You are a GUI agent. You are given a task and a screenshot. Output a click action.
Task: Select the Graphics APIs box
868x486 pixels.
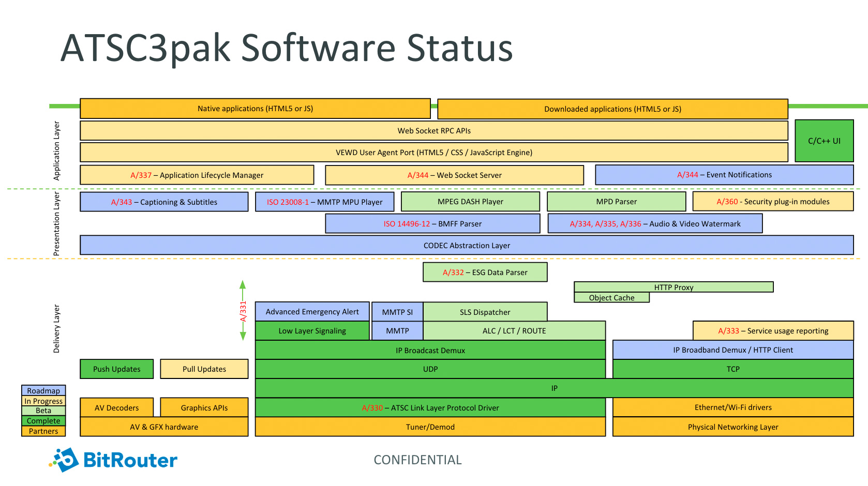coord(204,407)
